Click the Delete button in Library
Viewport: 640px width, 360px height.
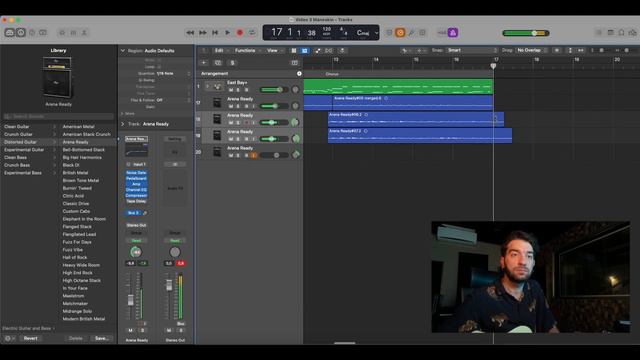(x=76, y=338)
